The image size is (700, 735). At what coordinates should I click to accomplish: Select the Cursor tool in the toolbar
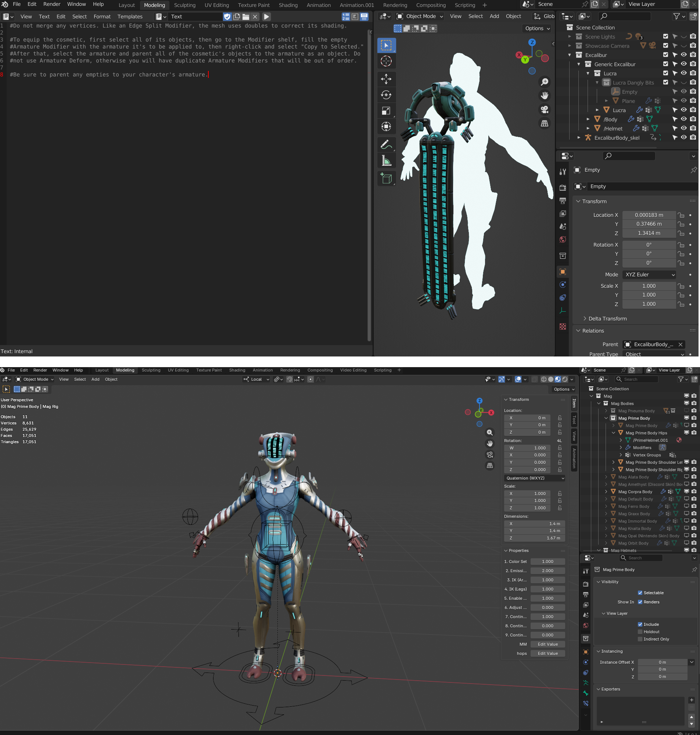click(386, 61)
